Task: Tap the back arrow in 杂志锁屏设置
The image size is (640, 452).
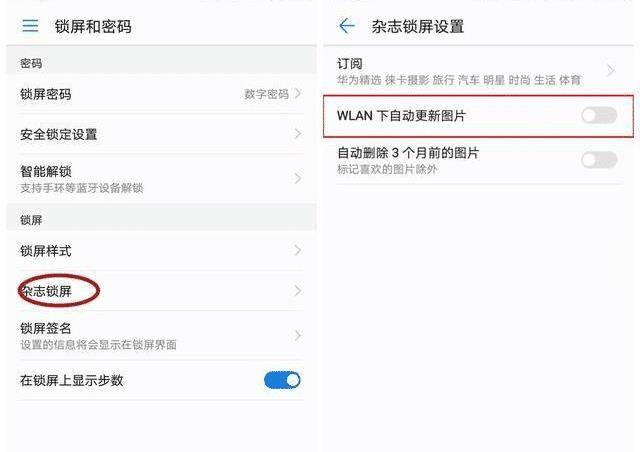Action: 347,26
